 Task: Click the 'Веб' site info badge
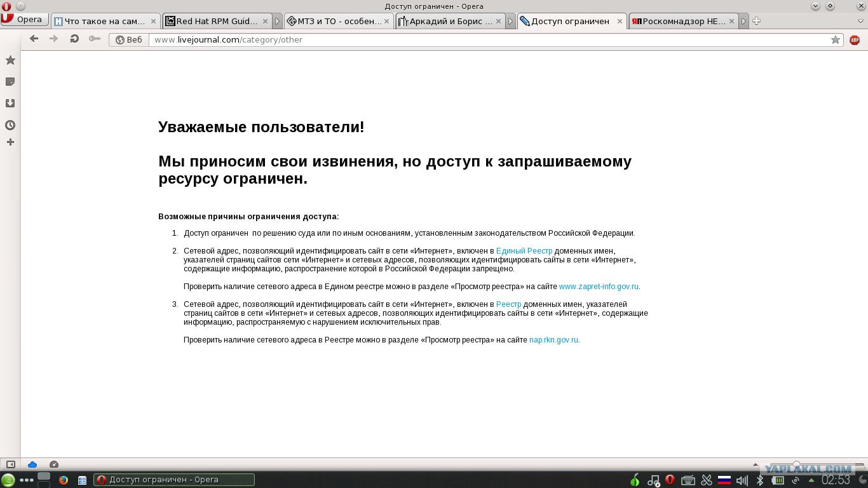(x=129, y=39)
